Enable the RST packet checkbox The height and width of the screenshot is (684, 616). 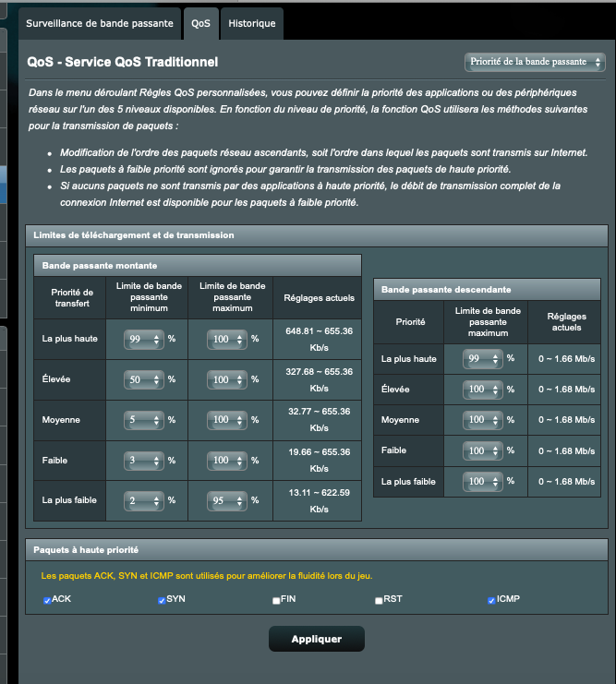click(x=379, y=601)
